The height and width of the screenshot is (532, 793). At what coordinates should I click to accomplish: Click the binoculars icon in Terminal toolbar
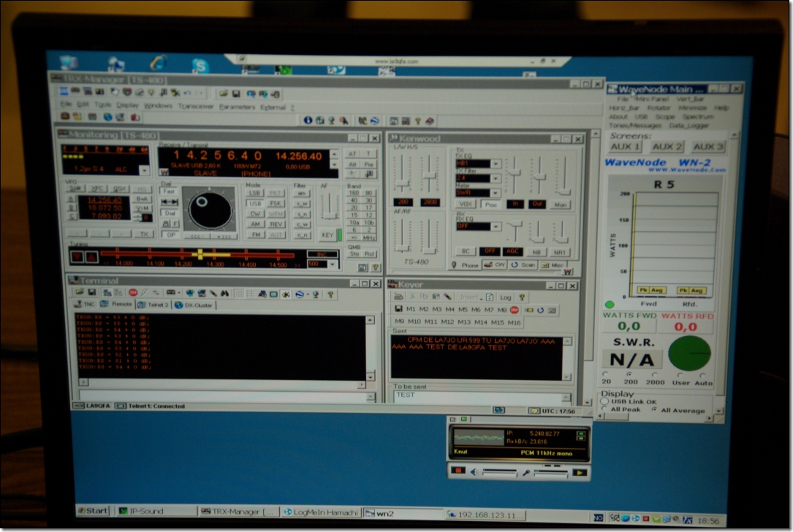[x=224, y=293]
